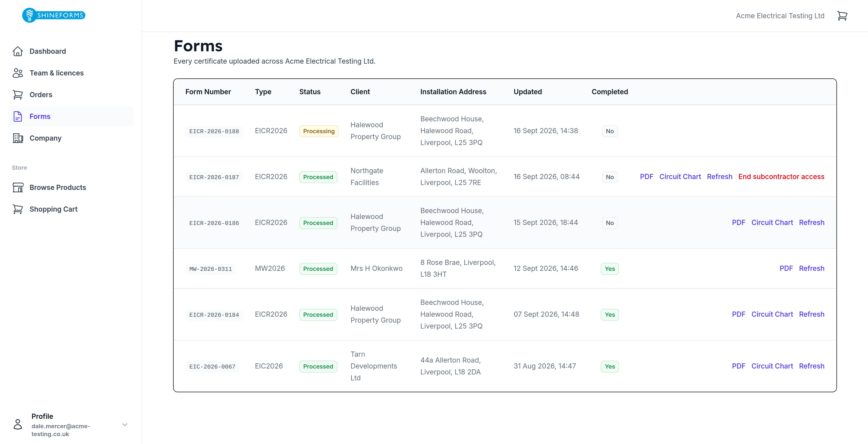This screenshot has height=444, width=868.
Task: Open the Orders page
Action: tap(71, 95)
